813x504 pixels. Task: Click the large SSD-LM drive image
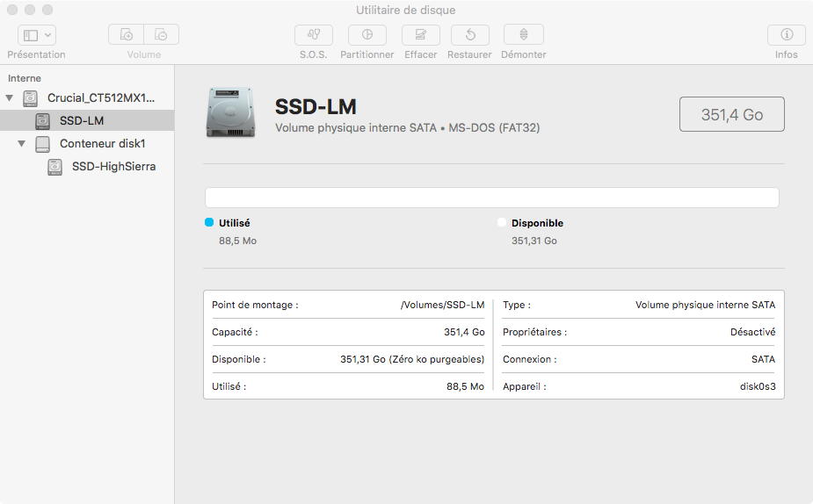(231, 112)
